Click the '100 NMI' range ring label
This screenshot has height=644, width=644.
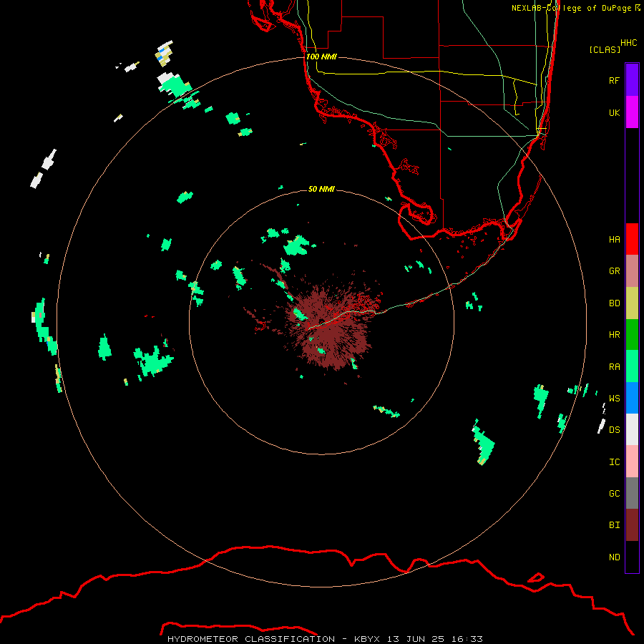click(x=321, y=57)
